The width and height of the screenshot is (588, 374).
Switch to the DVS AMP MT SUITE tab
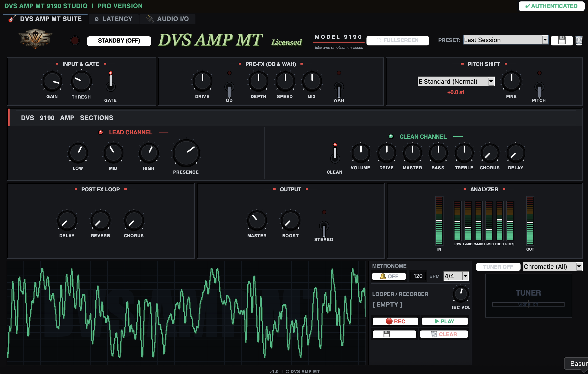click(x=45, y=19)
